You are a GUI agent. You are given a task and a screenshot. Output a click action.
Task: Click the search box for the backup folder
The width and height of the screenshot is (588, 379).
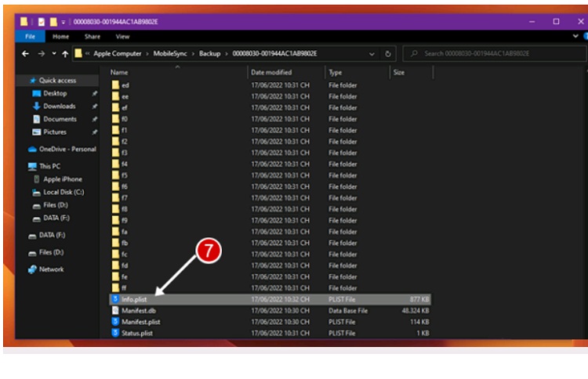(494, 53)
